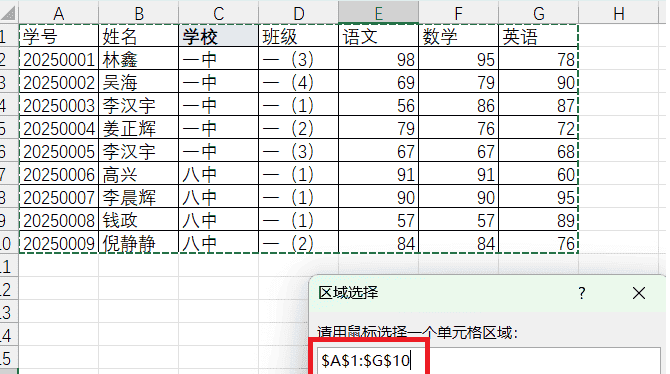670x374 pixels.
Task: Click class 一（3） in 林鑫's row
Action: click(298, 59)
